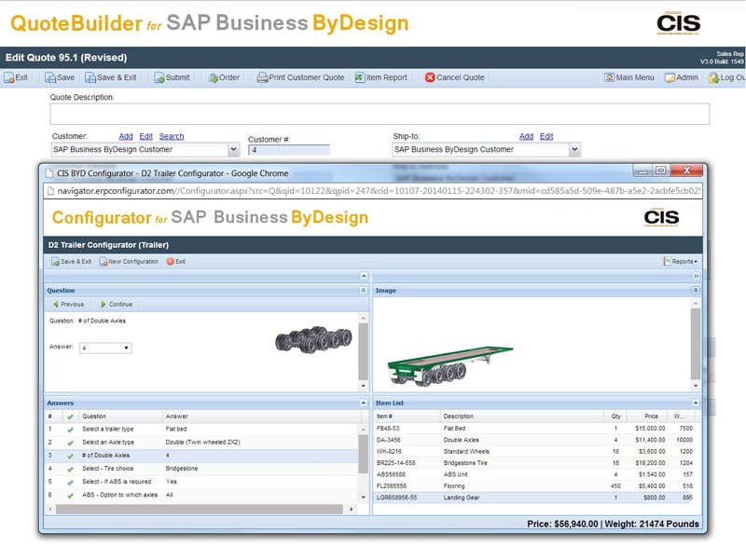Image resolution: width=746 pixels, height=560 pixels.
Task: Select item BR225-14-558 Bridgestone Tire
Action: 534,463
